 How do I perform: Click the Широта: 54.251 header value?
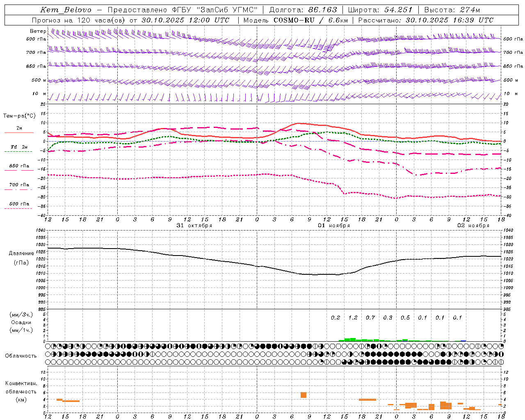[380, 10]
